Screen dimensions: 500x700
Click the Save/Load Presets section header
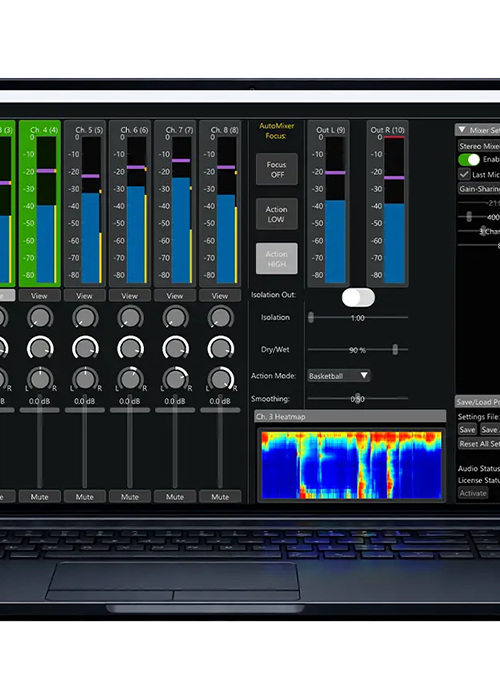[477, 401]
